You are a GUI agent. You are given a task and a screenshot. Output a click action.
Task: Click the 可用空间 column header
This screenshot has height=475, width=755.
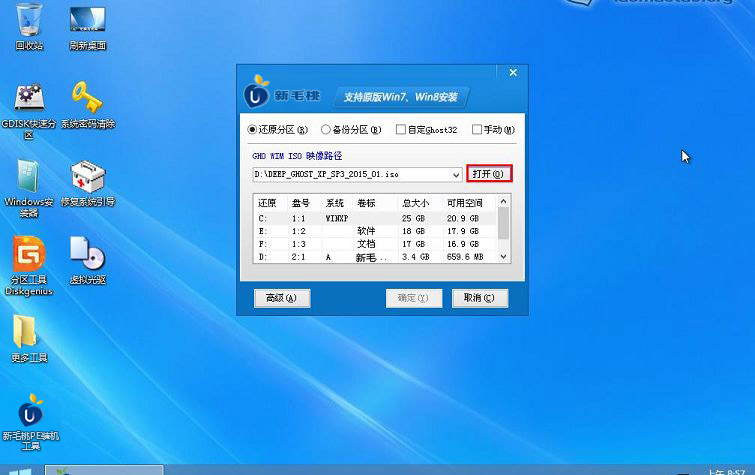(469, 203)
